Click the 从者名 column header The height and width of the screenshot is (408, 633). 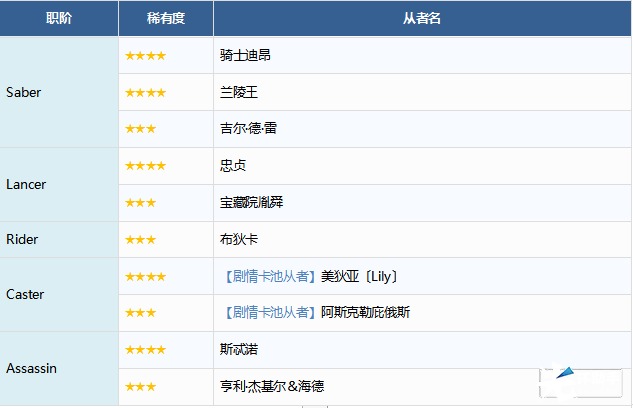point(422,19)
